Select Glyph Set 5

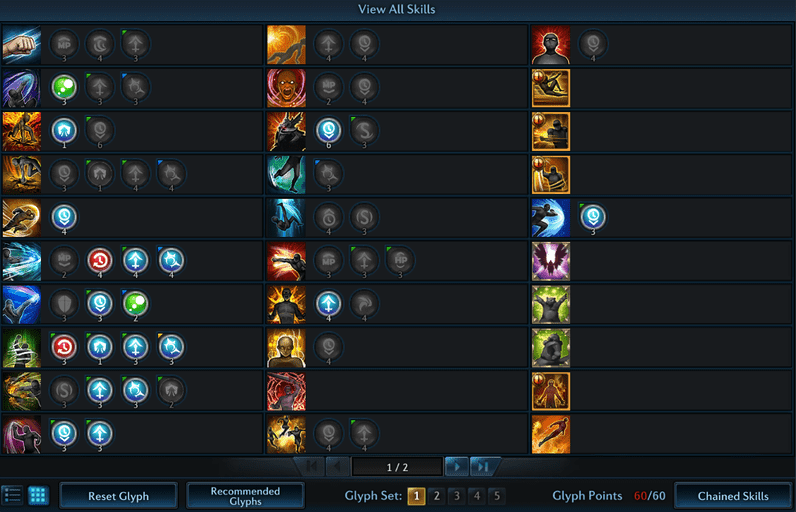click(497, 496)
